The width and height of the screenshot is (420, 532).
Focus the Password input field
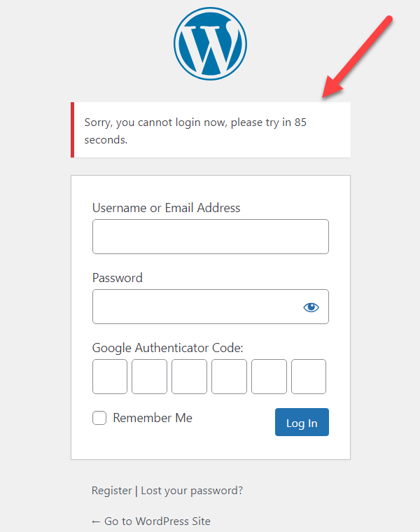point(211,307)
